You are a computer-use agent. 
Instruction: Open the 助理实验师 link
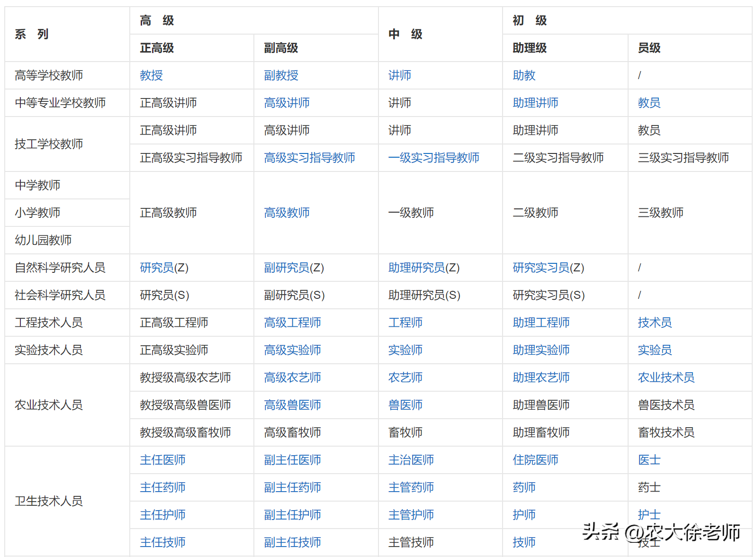(541, 350)
